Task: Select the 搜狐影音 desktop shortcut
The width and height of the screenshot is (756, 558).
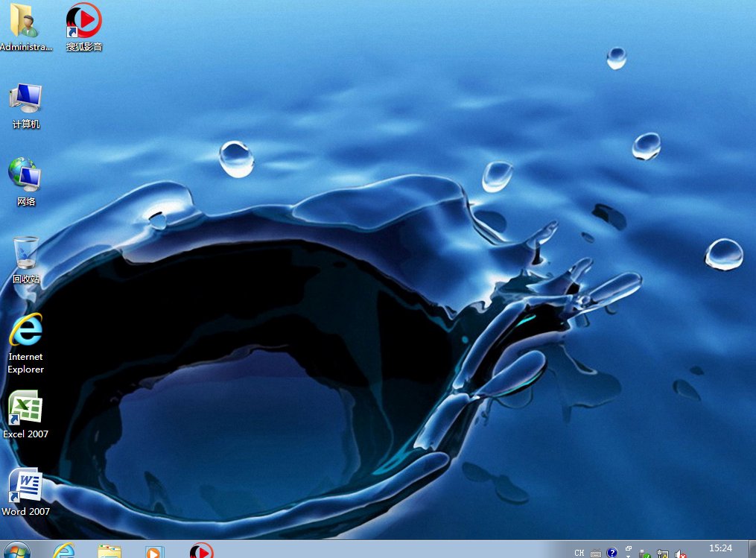Action: point(84,28)
